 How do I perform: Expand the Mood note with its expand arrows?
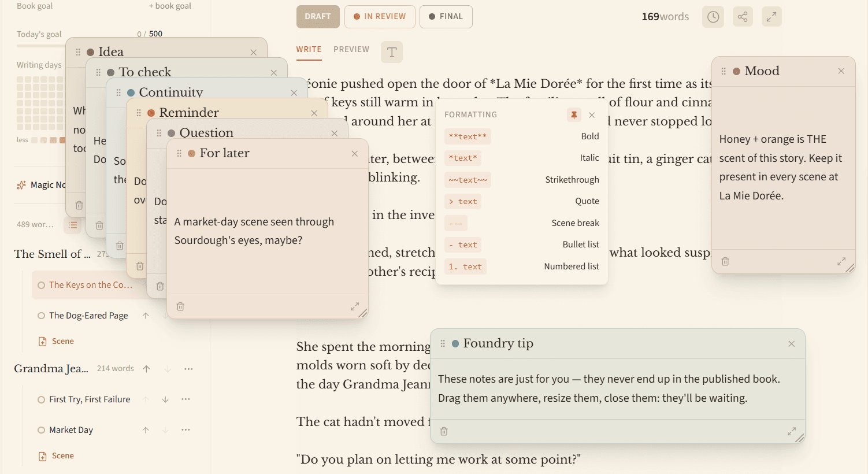tap(841, 261)
